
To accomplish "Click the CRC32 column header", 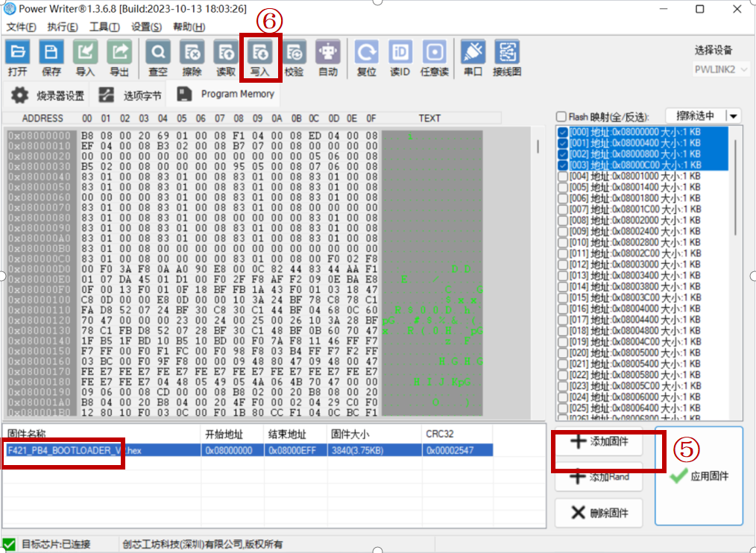I will (x=457, y=434).
